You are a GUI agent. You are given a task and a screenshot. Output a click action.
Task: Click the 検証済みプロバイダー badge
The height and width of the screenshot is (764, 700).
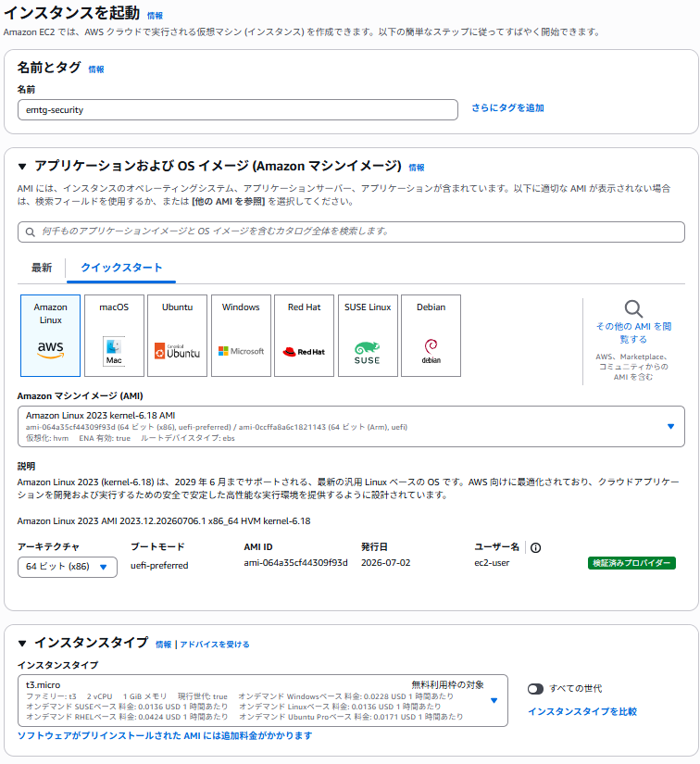point(631,563)
